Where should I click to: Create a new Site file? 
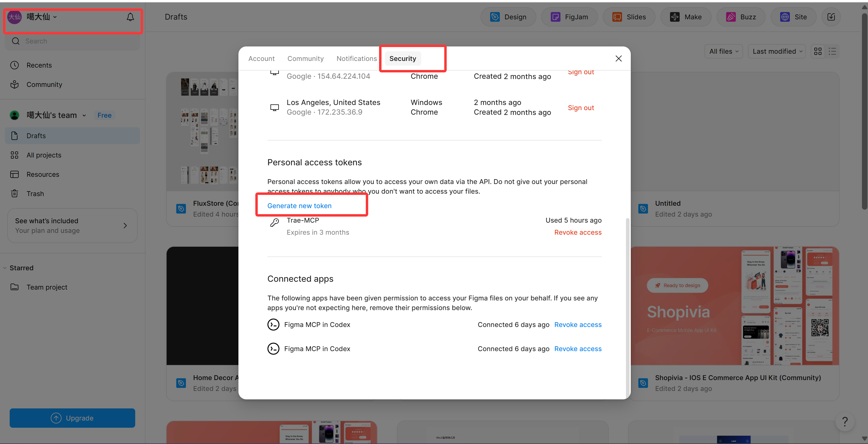(793, 17)
